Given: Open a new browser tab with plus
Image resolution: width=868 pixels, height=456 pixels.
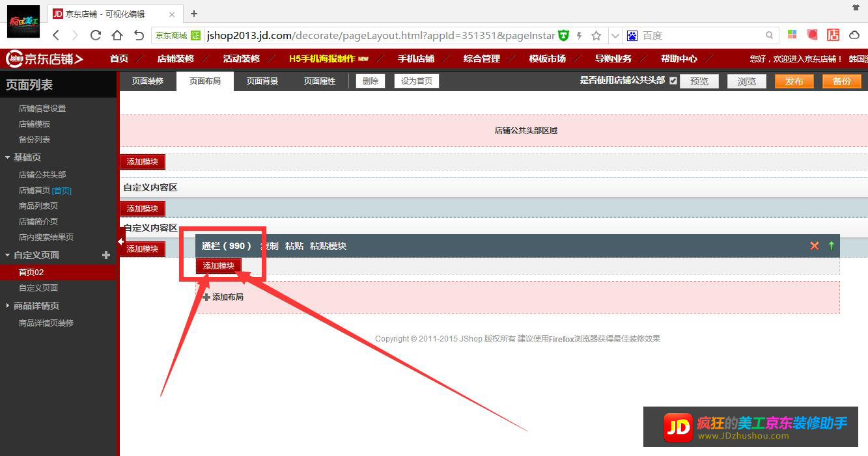Looking at the screenshot, I should pyautogui.click(x=194, y=14).
